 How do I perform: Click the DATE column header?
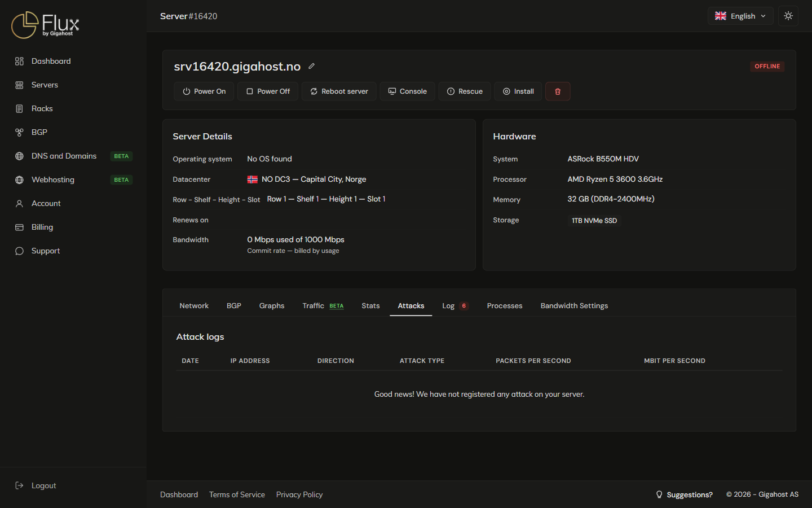[190, 361]
